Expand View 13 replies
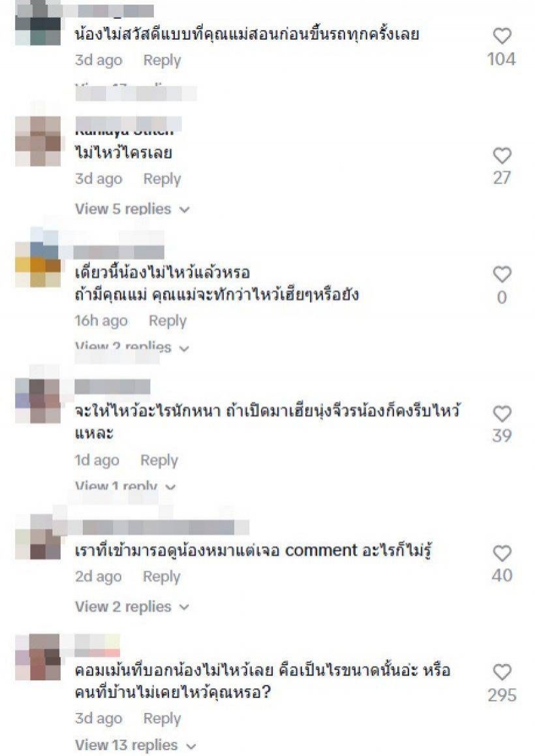Image resolution: width=535 pixels, height=756 pixels. 136,745
